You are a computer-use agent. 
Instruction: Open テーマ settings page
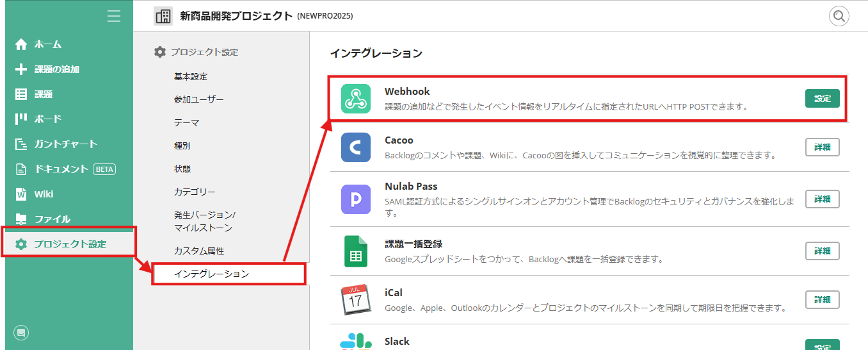tap(187, 122)
